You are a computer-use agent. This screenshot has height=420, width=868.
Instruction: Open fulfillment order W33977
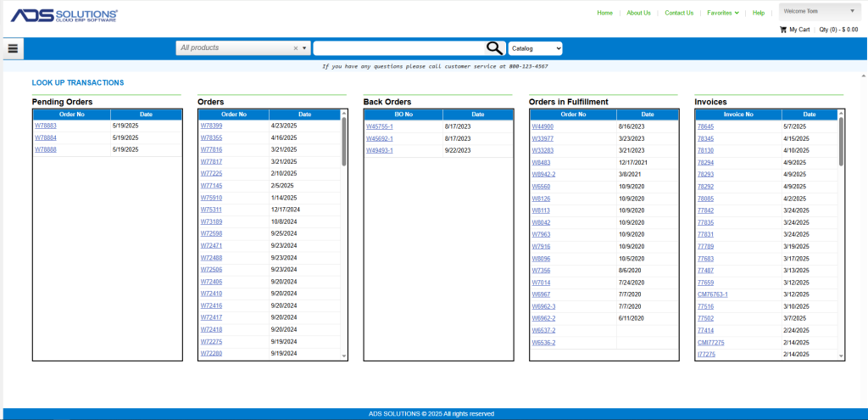click(542, 138)
